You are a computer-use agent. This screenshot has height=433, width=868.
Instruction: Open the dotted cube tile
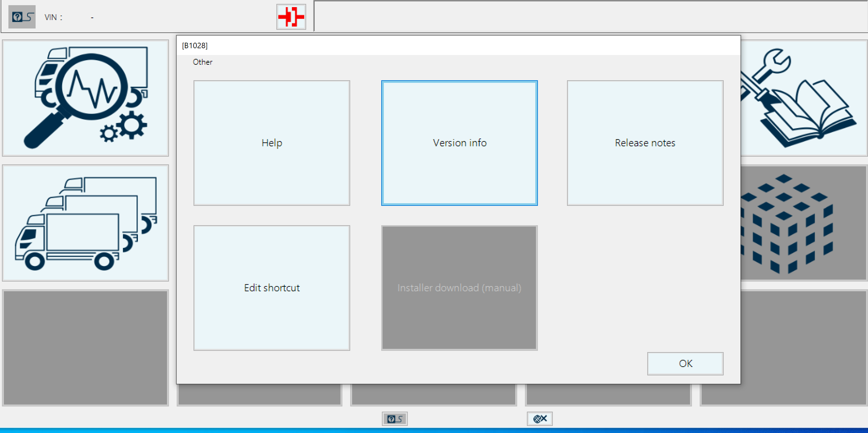tap(804, 223)
